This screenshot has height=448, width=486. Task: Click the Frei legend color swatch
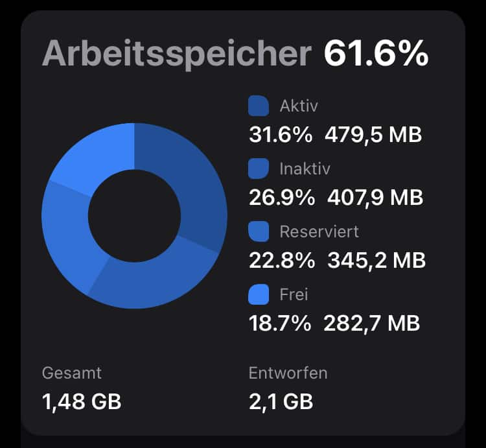coord(259,294)
